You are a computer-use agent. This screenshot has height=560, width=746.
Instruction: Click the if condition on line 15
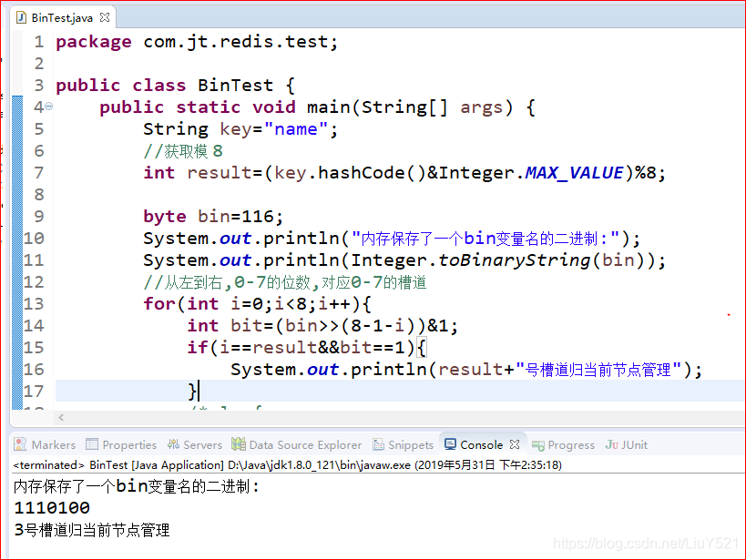tap(307, 347)
